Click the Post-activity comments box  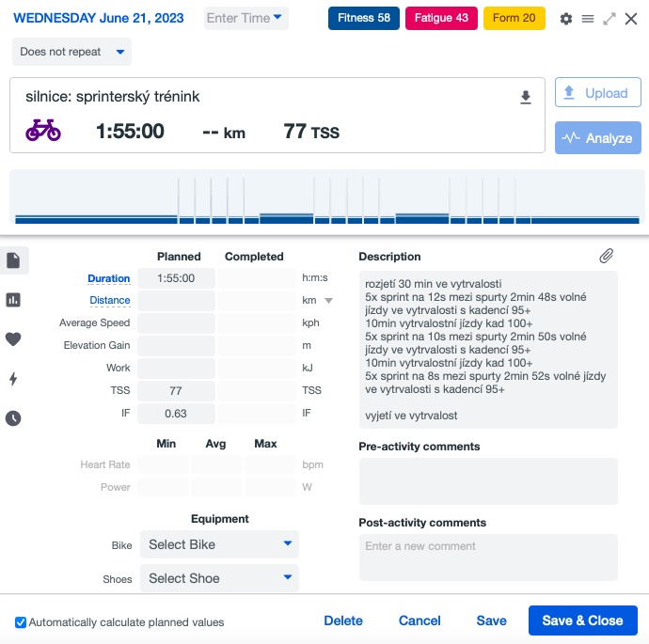point(488,558)
